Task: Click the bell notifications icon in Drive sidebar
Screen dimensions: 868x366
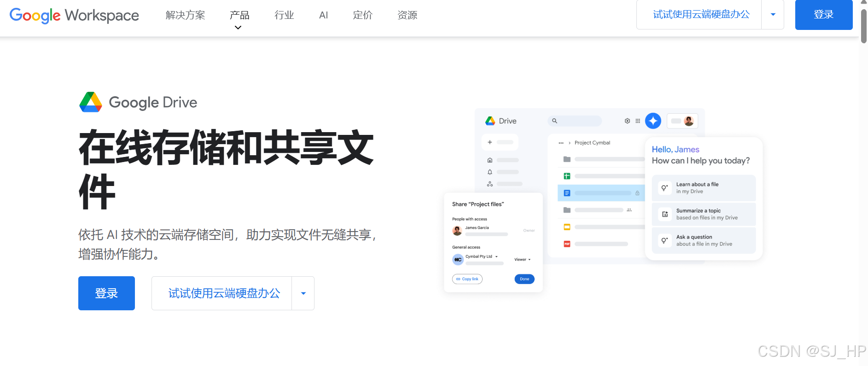Action: coord(490,172)
